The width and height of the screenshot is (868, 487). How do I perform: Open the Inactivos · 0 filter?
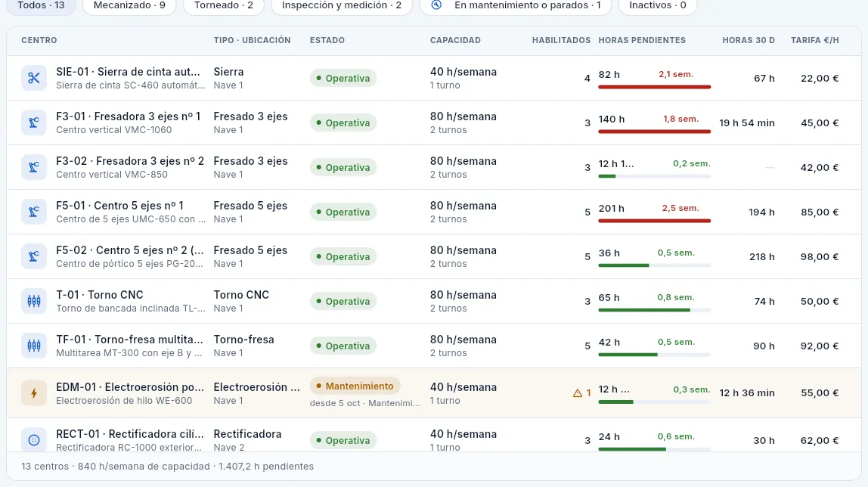(658, 5)
